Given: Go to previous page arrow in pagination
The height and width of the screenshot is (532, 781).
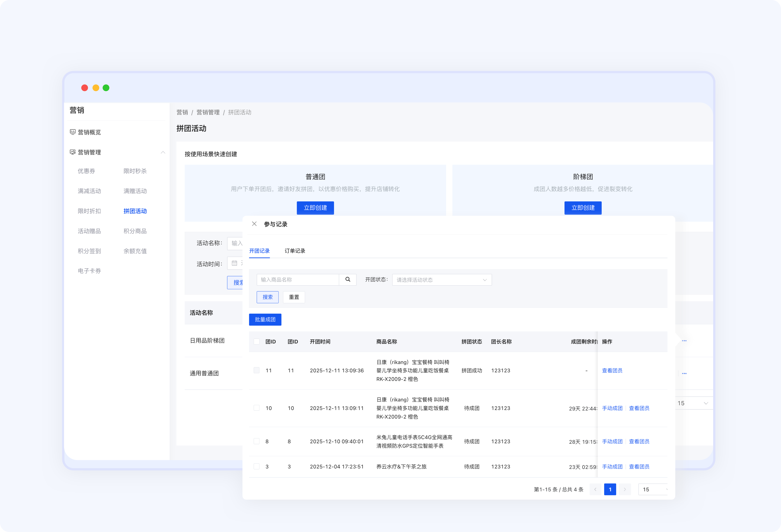Looking at the screenshot, I should tap(595, 489).
